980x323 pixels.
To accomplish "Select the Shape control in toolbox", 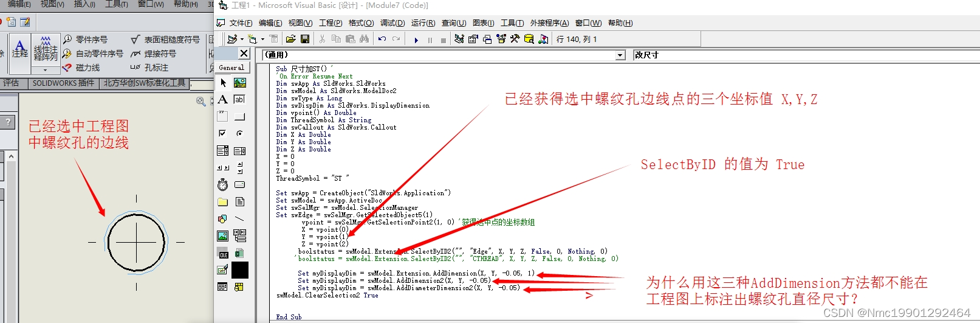I will click(223, 218).
